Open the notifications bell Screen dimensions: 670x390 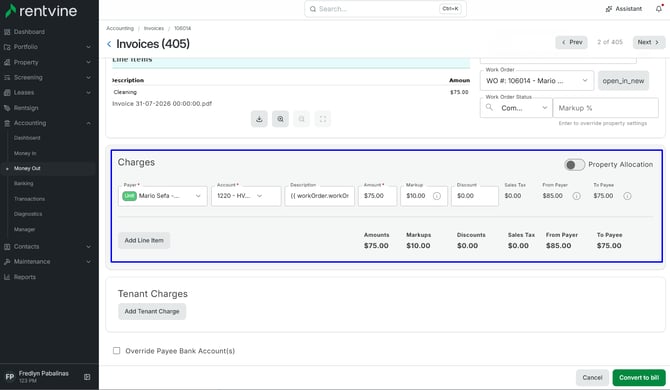pos(659,9)
